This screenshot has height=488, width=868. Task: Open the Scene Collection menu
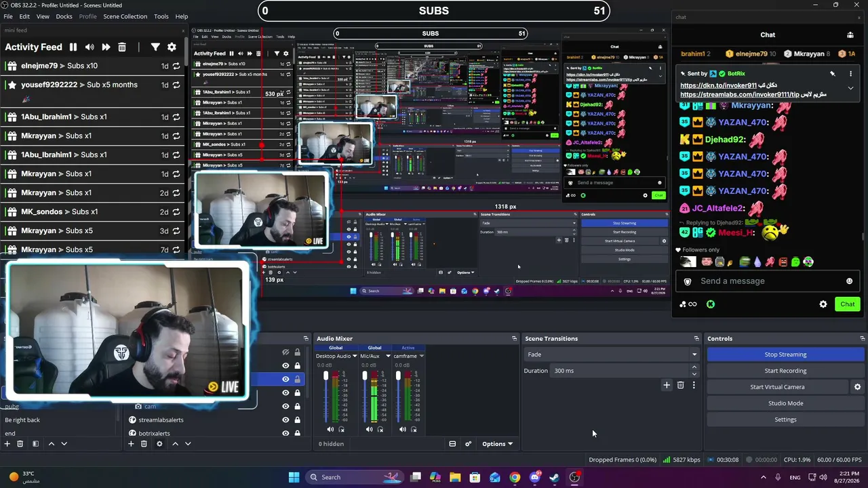125,16
